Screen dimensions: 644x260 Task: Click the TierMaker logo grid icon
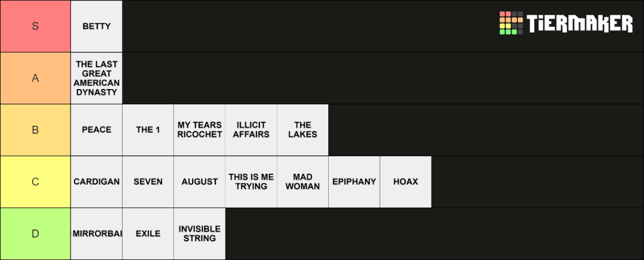pyautogui.click(x=511, y=23)
